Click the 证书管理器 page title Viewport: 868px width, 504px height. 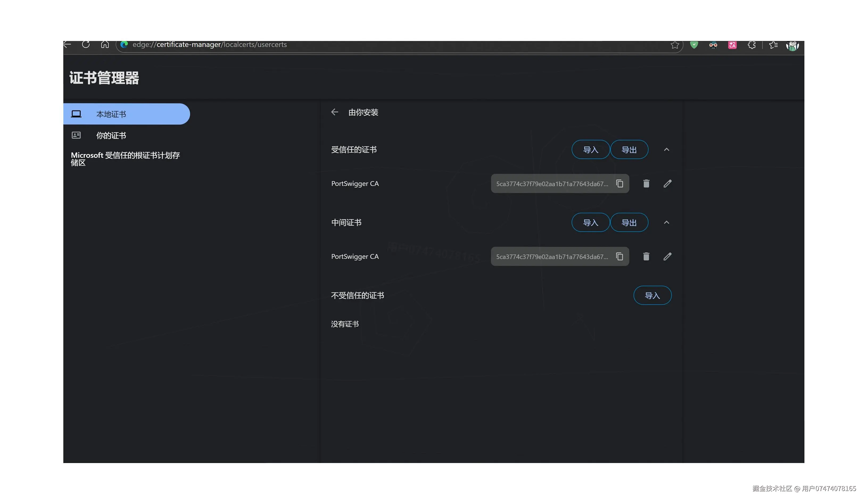click(104, 78)
